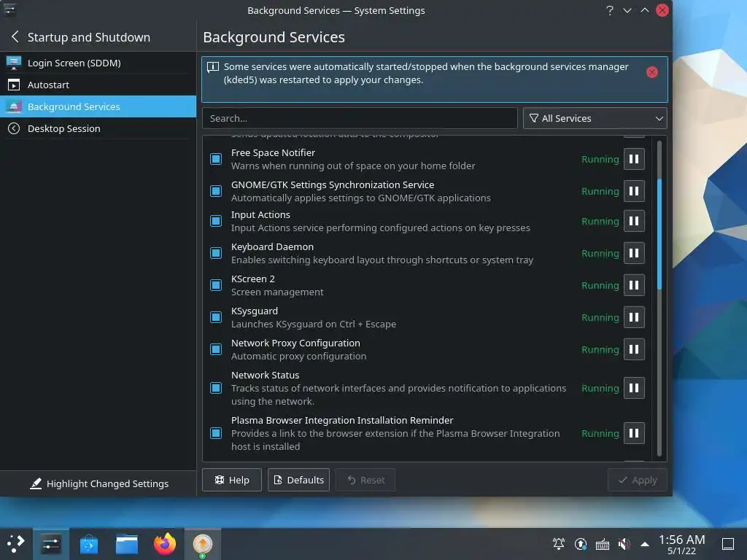Image resolution: width=747 pixels, height=560 pixels.
Task: Stop the Input Actions service
Action: tap(634, 221)
